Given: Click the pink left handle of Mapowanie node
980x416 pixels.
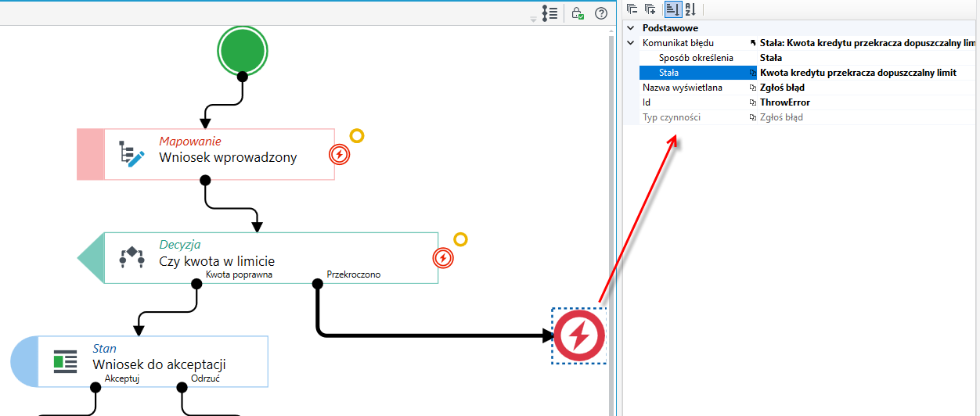Looking at the screenshot, I should [90, 154].
